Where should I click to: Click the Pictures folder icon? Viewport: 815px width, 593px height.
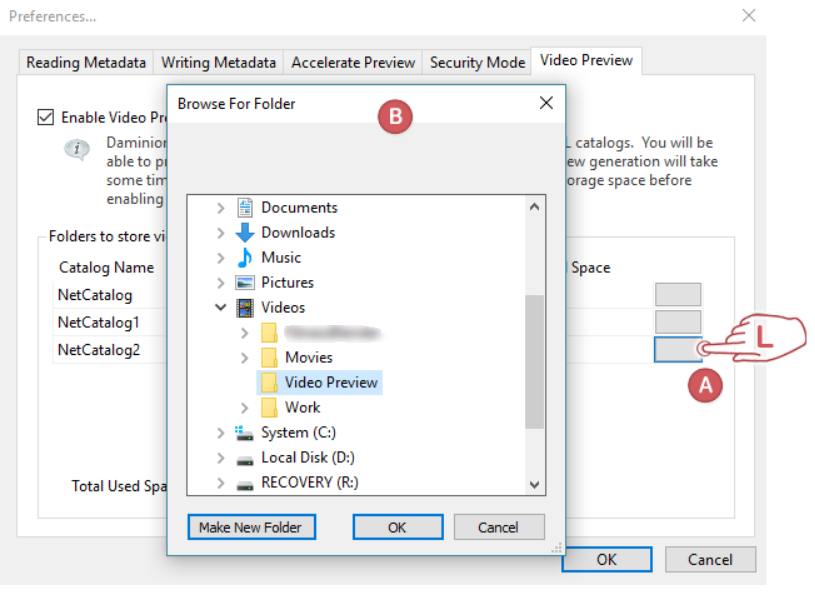245,283
